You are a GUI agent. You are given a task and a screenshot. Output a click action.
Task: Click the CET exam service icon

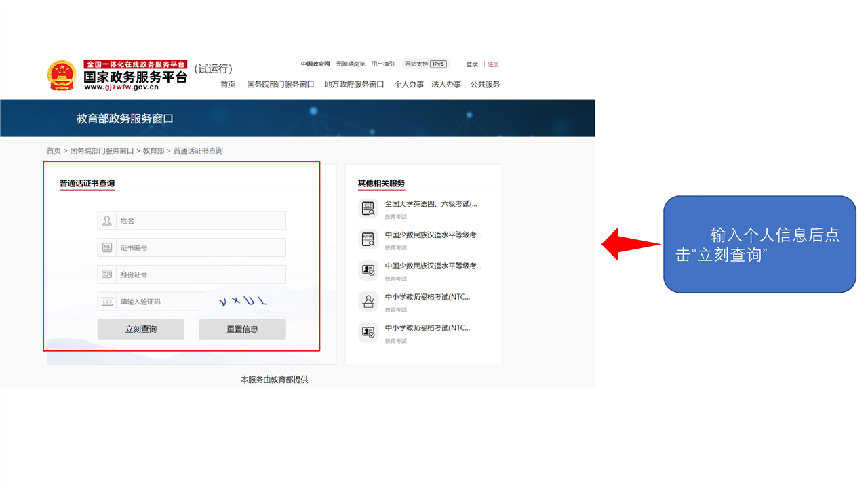(x=368, y=208)
